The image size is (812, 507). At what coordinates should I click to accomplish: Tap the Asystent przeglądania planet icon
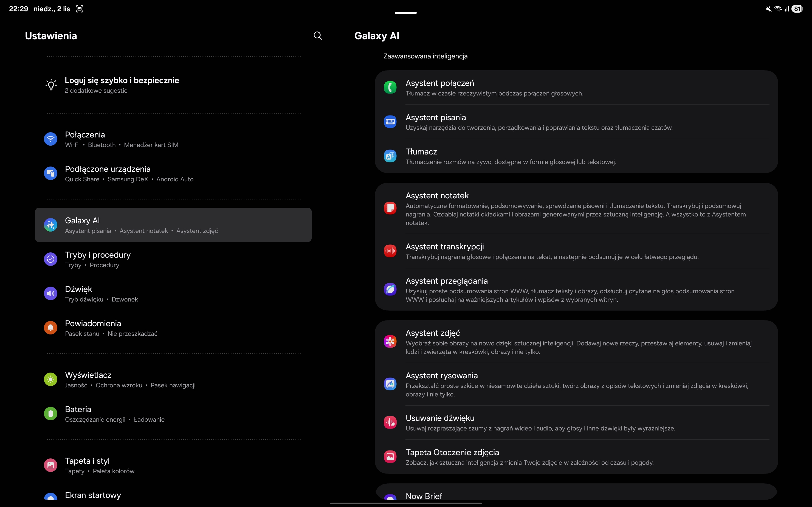pyautogui.click(x=390, y=289)
